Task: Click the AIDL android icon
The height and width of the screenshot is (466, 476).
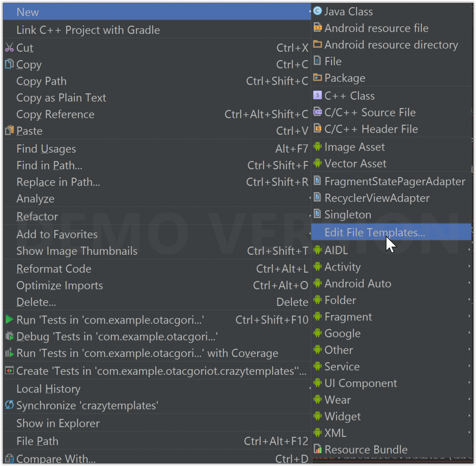Action: 317,250
